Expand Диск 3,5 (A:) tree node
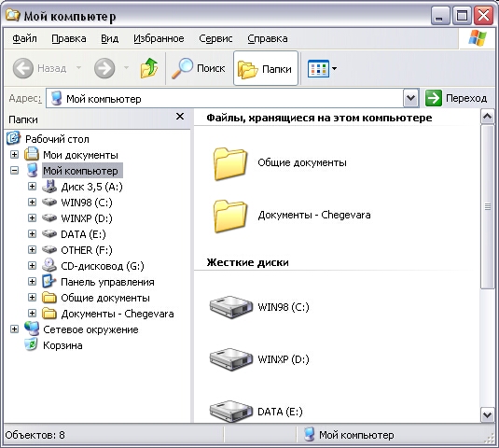The width and height of the screenshot is (499, 448). tap(32, 187)
